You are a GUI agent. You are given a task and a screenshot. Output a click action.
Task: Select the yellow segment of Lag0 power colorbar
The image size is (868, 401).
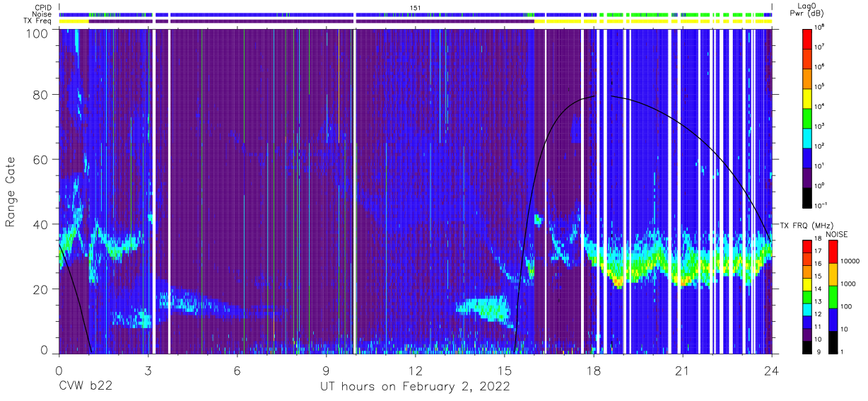tap(807, 98)
